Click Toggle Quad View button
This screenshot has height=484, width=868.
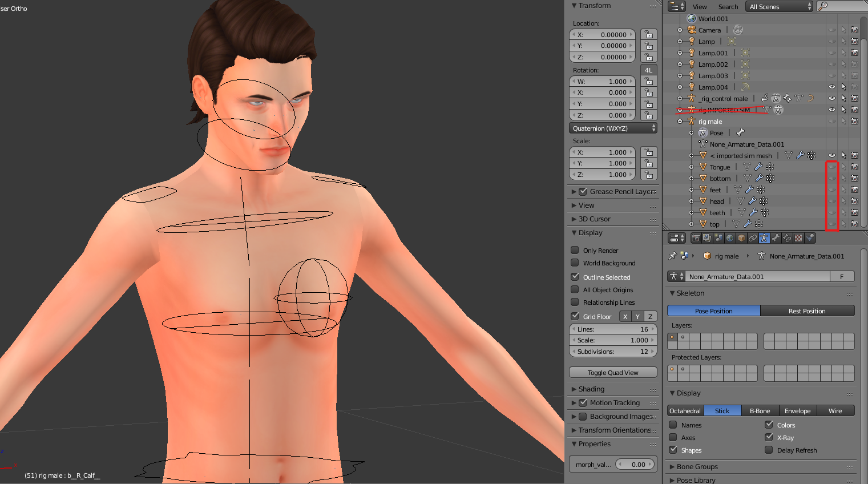613,373
